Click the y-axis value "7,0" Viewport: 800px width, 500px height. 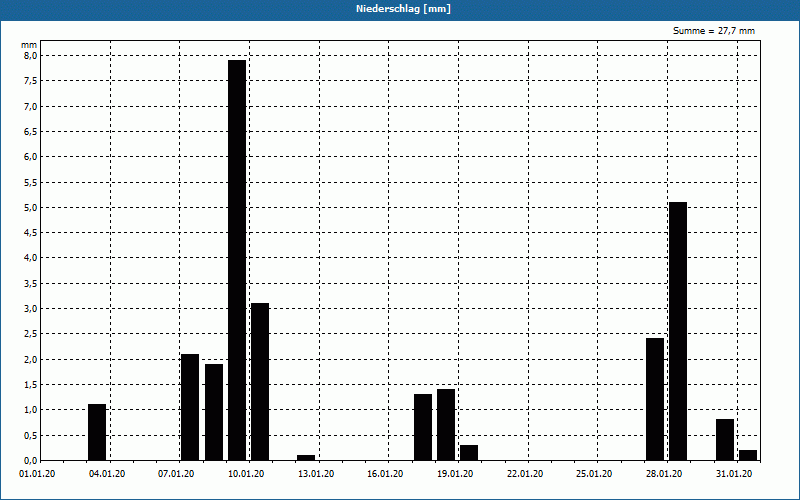(x=30, y=106)
